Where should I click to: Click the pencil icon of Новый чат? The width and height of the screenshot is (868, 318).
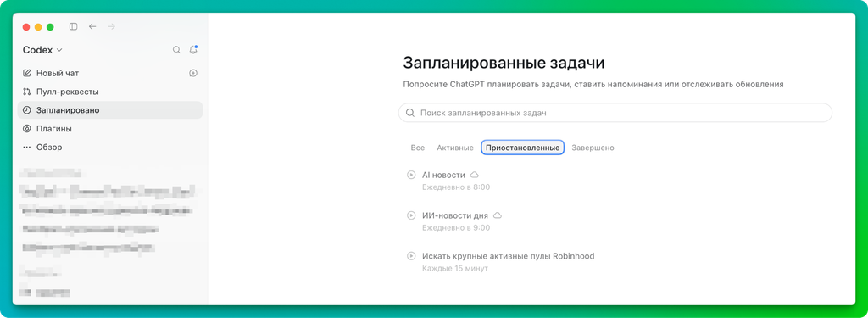[26, 73]
